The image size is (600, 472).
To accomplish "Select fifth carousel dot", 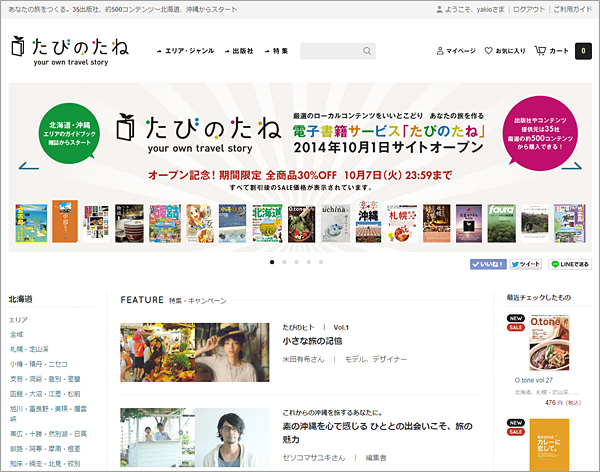I will pos(321,262).
